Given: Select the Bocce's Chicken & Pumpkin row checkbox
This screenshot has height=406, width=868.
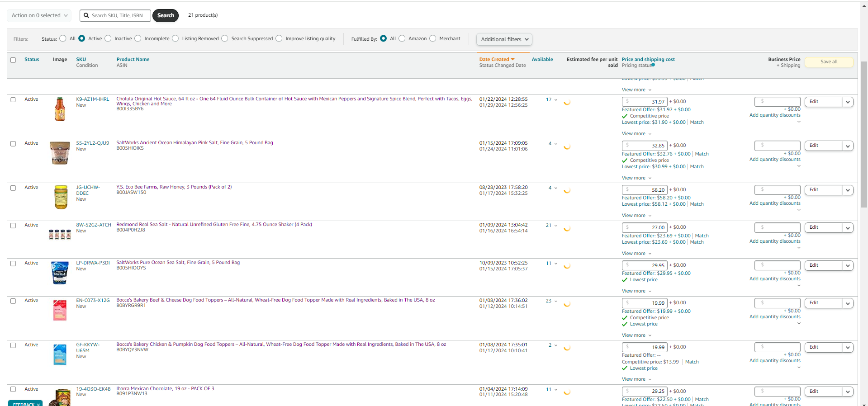Looking at the screenshot, I should (x=13, y=345).
